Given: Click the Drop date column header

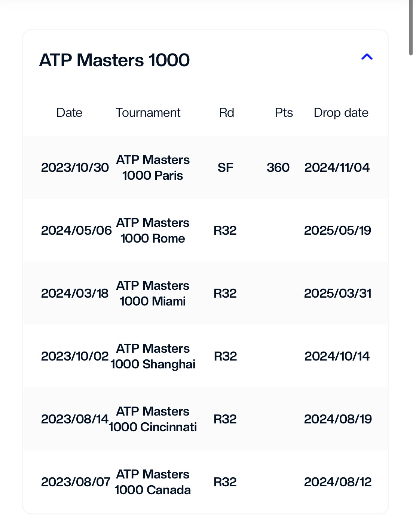Looking at the screenshot, I should point(341,113).
